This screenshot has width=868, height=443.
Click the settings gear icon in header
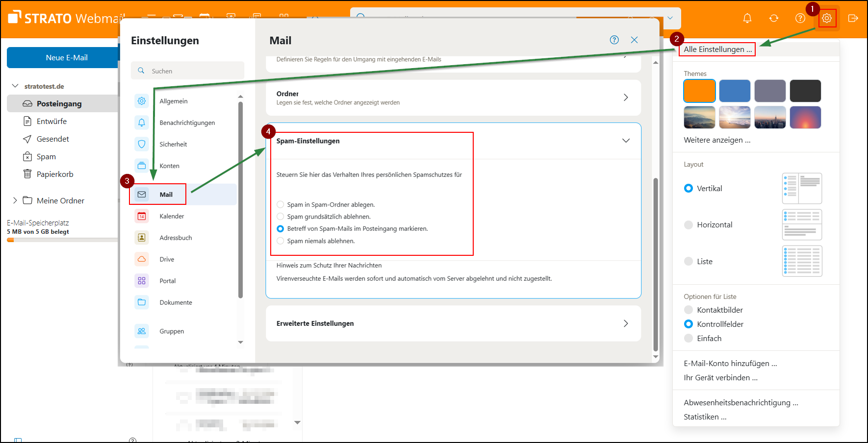[826, 18]
